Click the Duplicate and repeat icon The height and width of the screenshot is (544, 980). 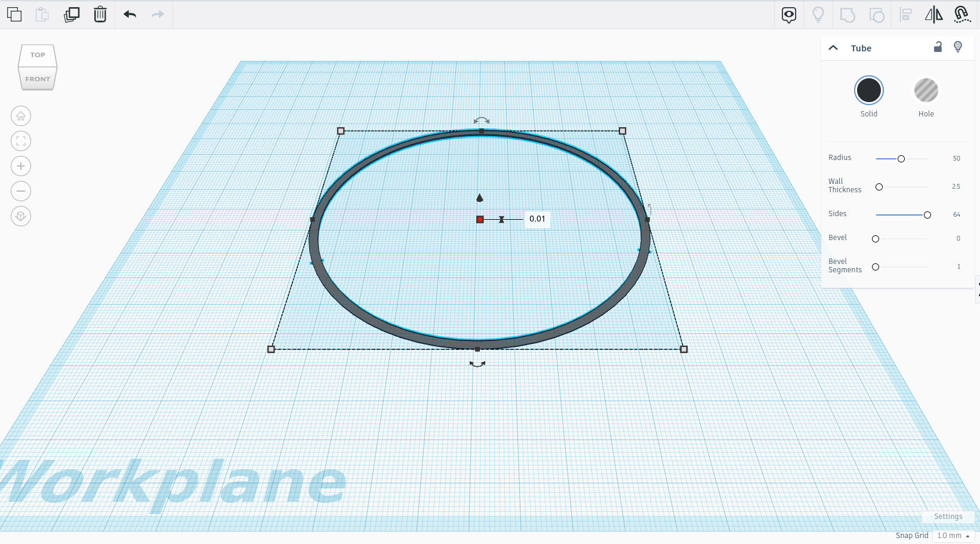point(72,14)
